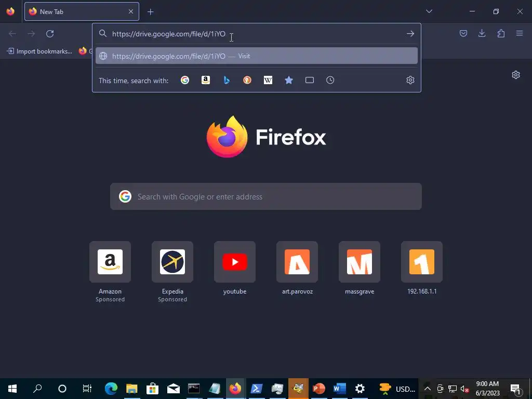Search this time with Google icon
The image size is (532, 399).
(185, 80)
